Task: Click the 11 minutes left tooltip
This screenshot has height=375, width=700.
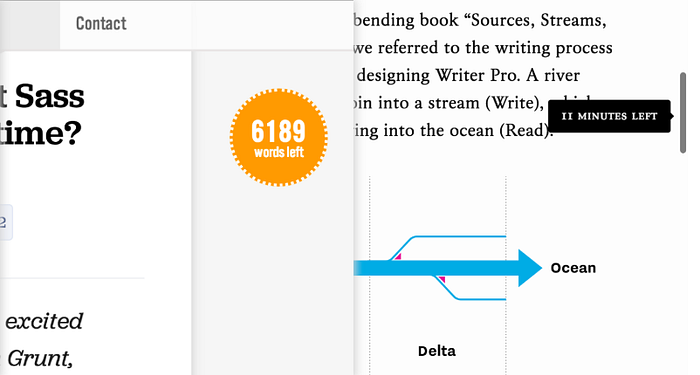Action: pos(609,116)
